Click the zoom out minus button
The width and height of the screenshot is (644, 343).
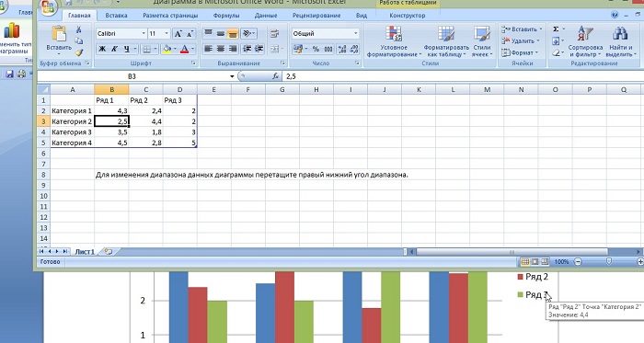(x=579, y=262)
